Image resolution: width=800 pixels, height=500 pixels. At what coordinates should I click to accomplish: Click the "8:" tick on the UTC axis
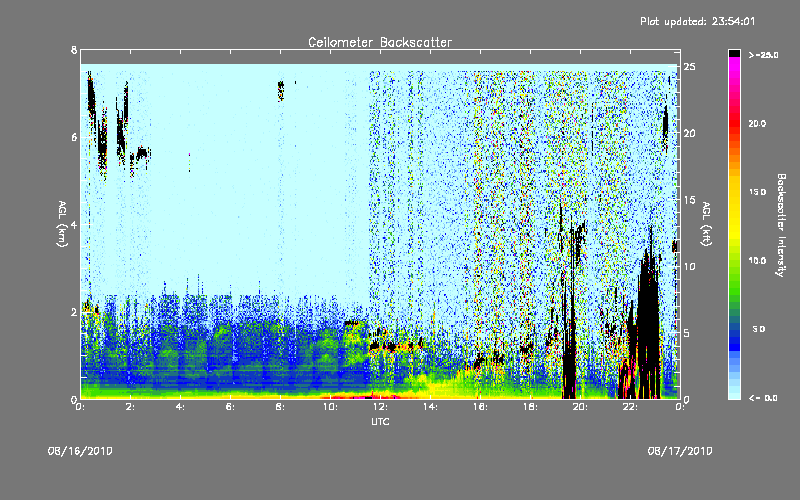[x=280, y=407]
